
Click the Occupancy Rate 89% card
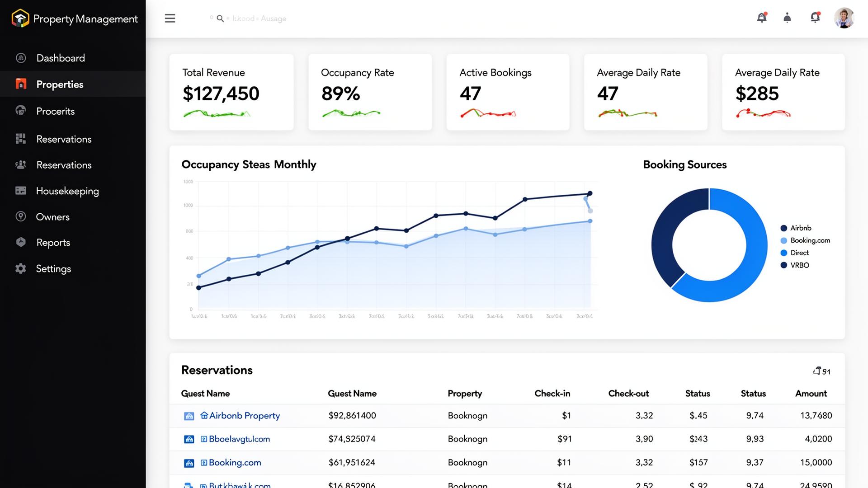(370, 92)
